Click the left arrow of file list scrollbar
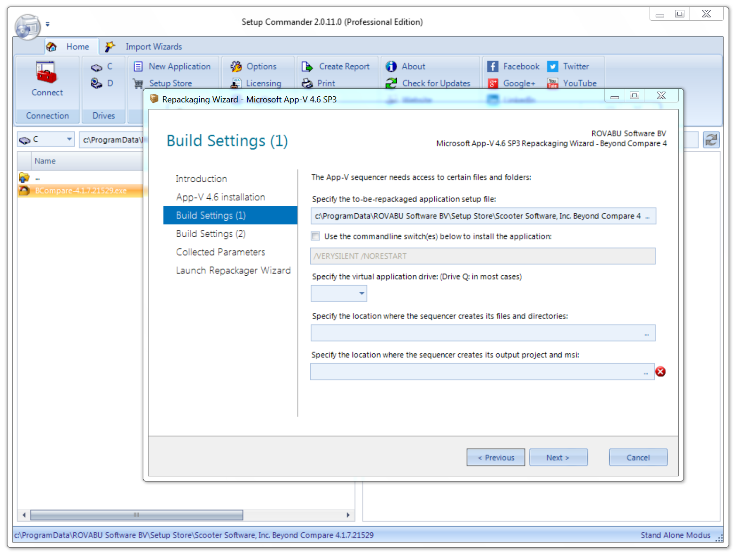Image resolution: width=737 pixels, height=560 pixels. pyautogui.click(x=24, y=515)
